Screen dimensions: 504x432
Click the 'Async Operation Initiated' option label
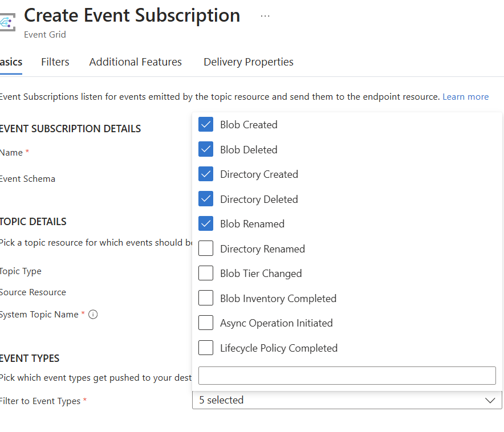[x=276, y=323]
